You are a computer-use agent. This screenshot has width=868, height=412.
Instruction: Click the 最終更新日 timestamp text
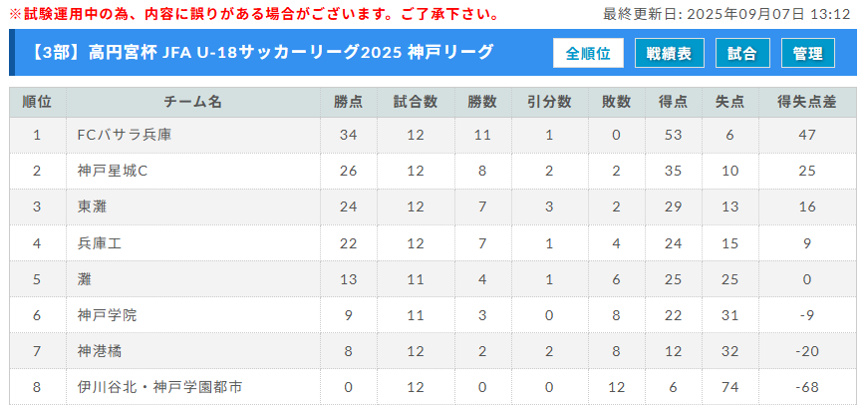point(726,14)
